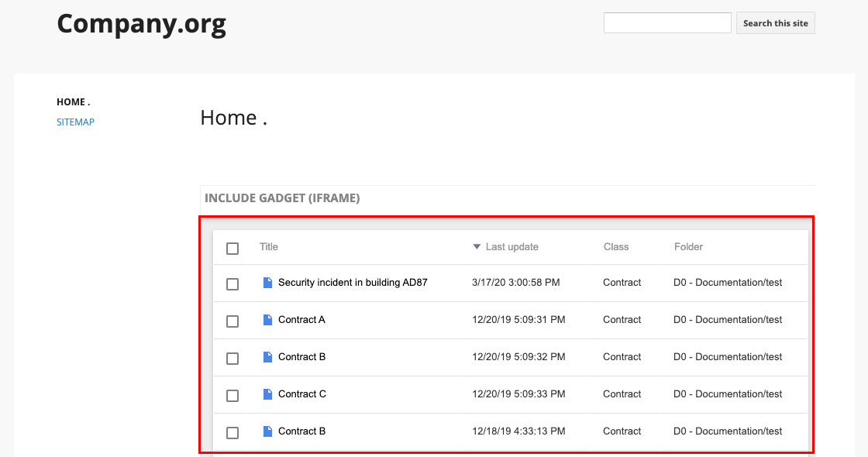Tick the select-all checkbox in the table header
This screenshot has height=457, width=868.
click(232, 249)
